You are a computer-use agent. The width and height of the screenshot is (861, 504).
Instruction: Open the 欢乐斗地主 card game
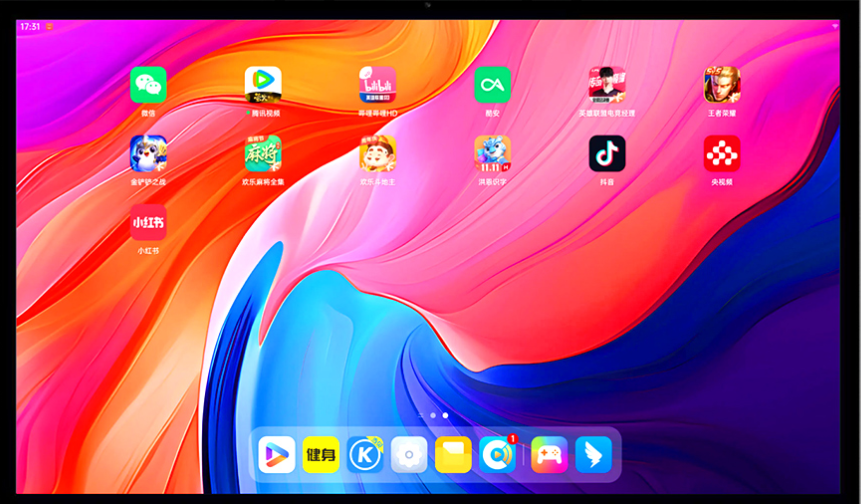click(378, 154)
